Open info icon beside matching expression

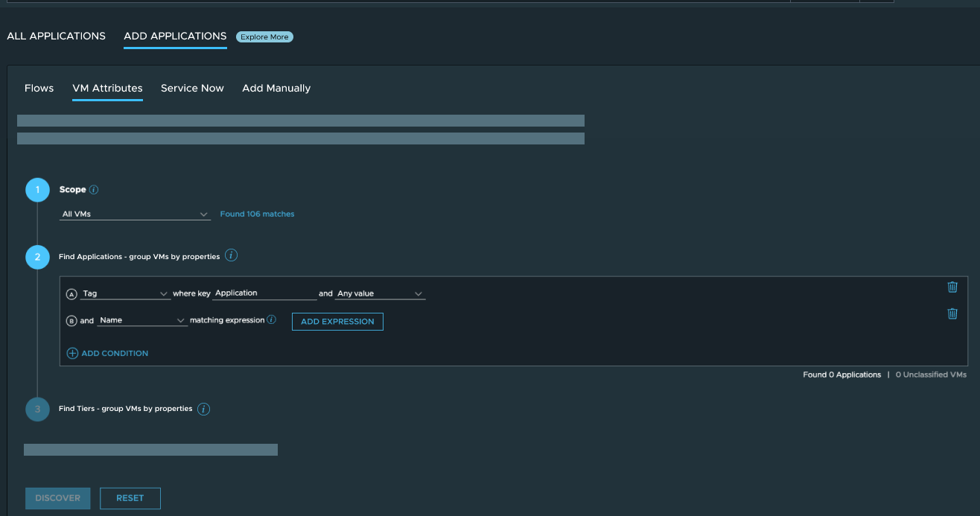(271, 320)
